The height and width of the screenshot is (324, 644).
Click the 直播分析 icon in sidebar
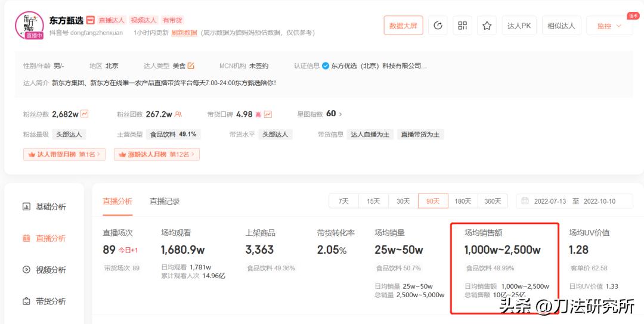point(26,238)
